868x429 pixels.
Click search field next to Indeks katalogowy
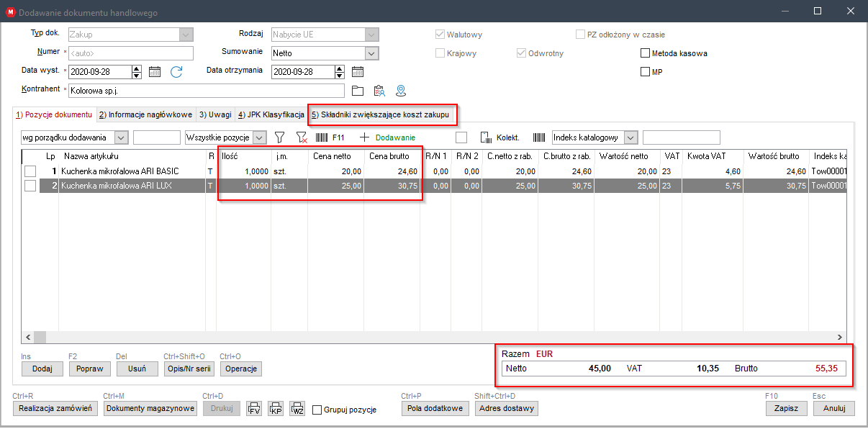(x=681, y=137)
